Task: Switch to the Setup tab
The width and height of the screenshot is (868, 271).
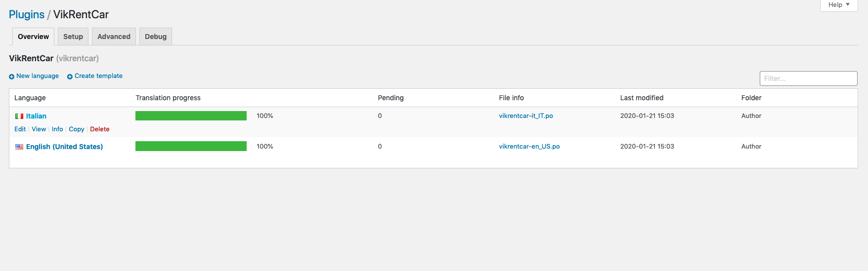Action: 73,37
